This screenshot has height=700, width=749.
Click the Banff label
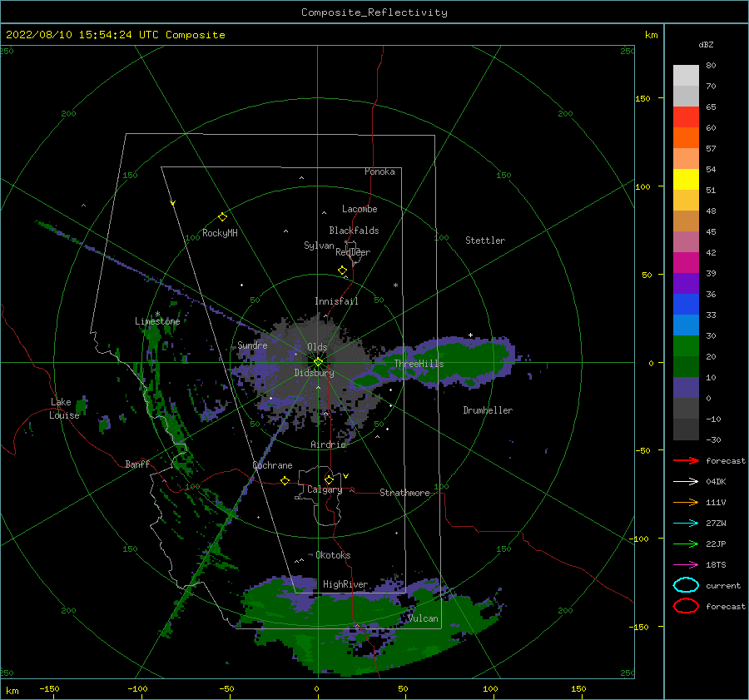coord(137,464)
